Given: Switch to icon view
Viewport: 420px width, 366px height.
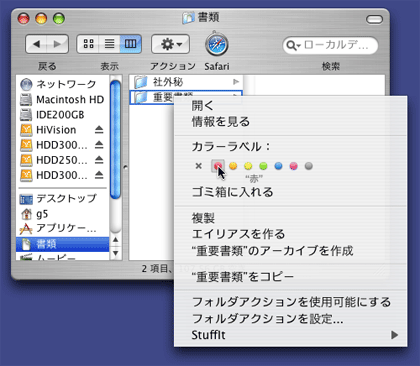Looking at the screenshot, I should 88,44.
